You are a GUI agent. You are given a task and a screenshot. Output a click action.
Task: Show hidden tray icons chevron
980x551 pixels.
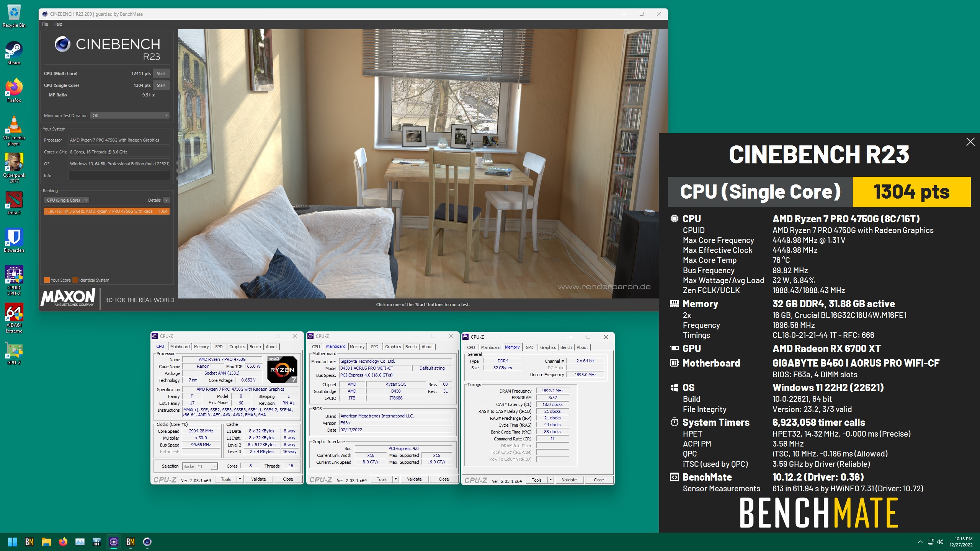[920, 542]
